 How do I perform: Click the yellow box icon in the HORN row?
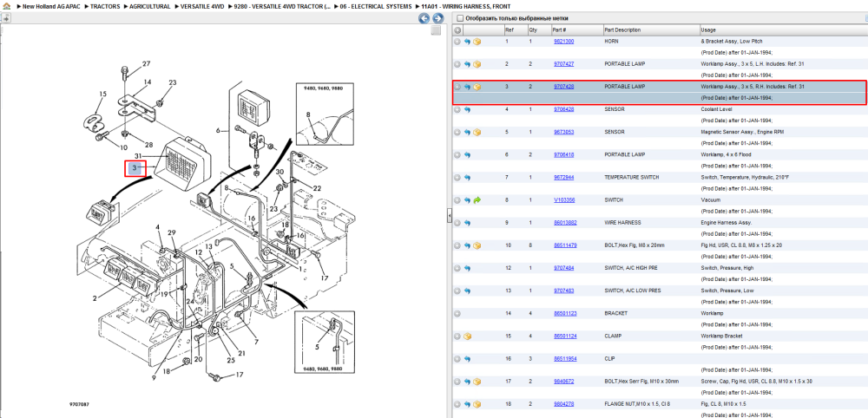pos(477,42)
